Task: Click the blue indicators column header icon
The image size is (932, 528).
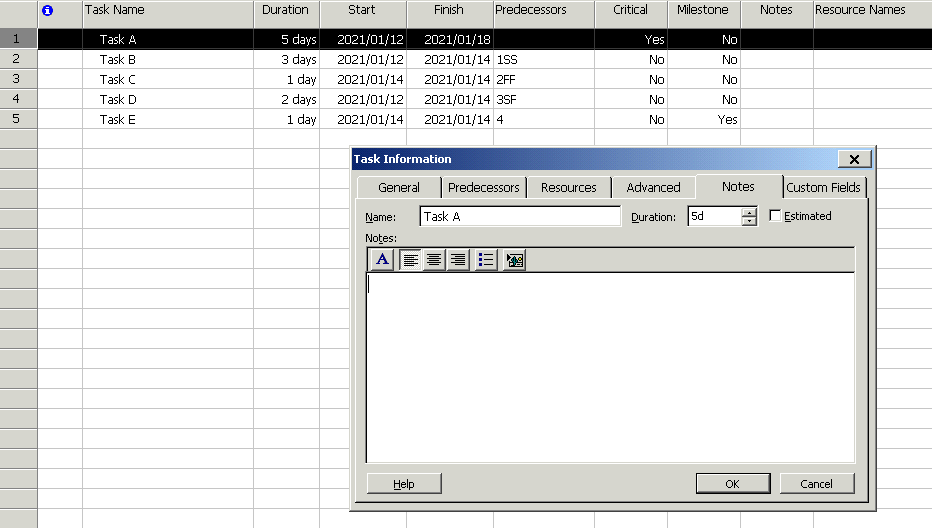Action: pos(47,11)
